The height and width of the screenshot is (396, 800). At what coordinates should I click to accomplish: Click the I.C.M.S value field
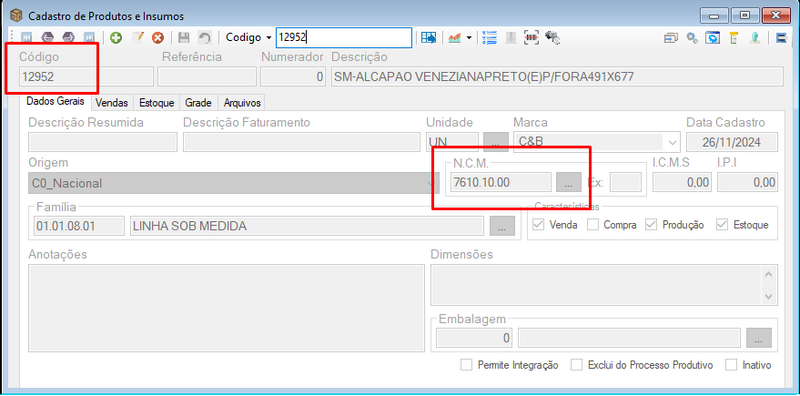click(682, 182)
